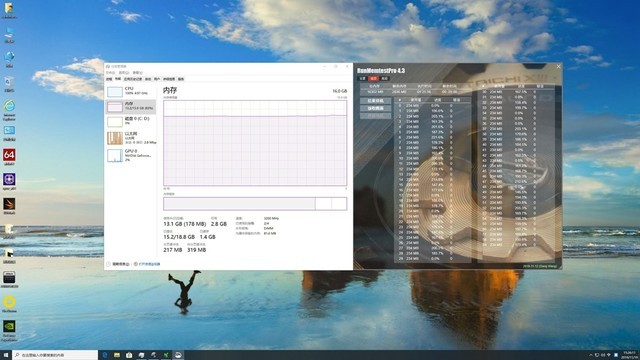Open Microsoft Store from the taskbar
The width and height of the screenshot is (640, 360).
[x=129, y=355]
